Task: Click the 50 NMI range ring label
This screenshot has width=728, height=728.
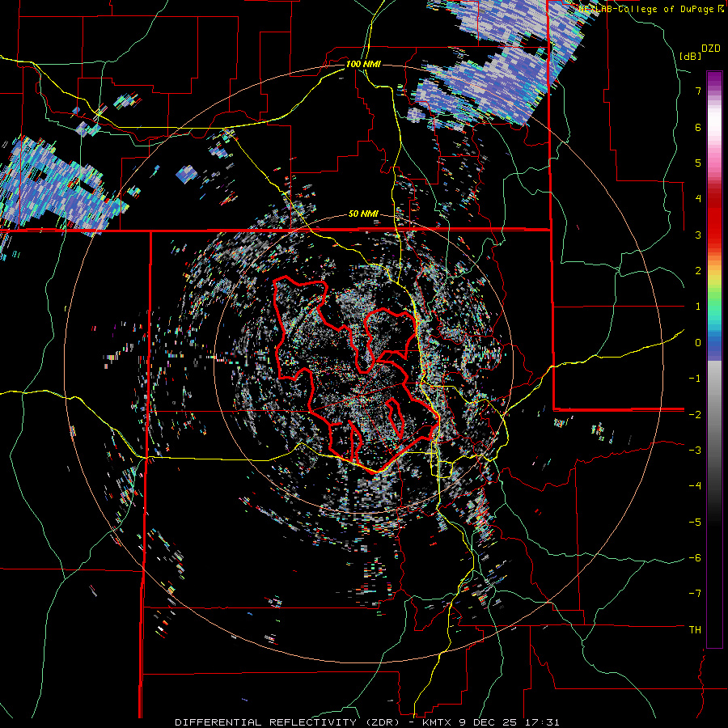Action: [x=363, y=214]
